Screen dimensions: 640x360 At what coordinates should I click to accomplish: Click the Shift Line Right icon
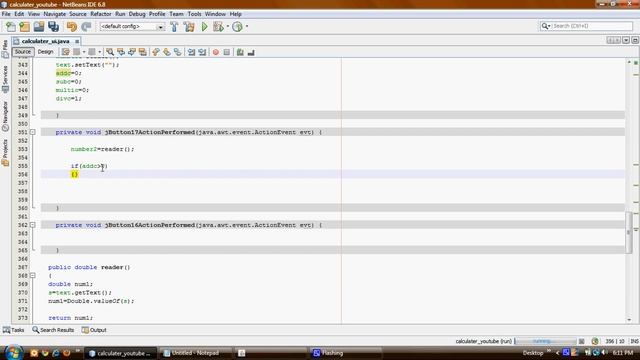(202, 52)
